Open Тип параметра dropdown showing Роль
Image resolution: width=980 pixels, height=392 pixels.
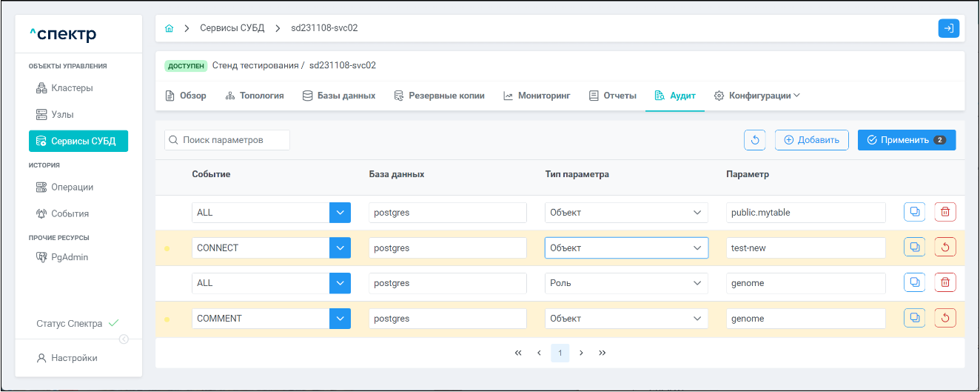pyautogui.click(x=625, y=283)
